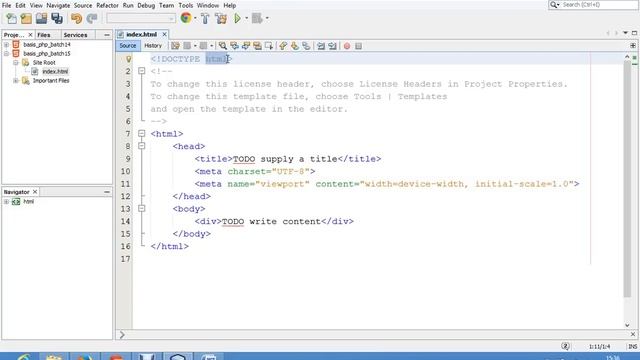This screenshot has width=640, height=360.
Task: Collapse the Site Root folder node
Action: click(x=16, y=62)
